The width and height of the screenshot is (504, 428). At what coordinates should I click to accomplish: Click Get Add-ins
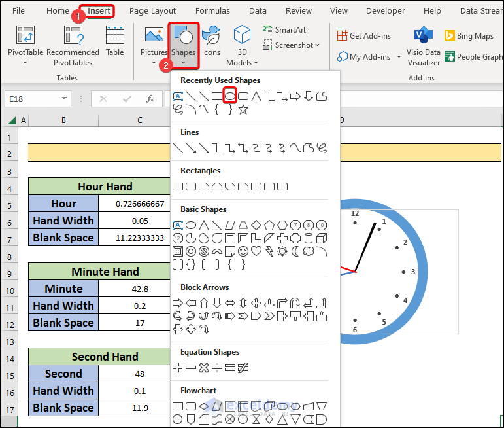pyautogui.click(x=364, y=36)
